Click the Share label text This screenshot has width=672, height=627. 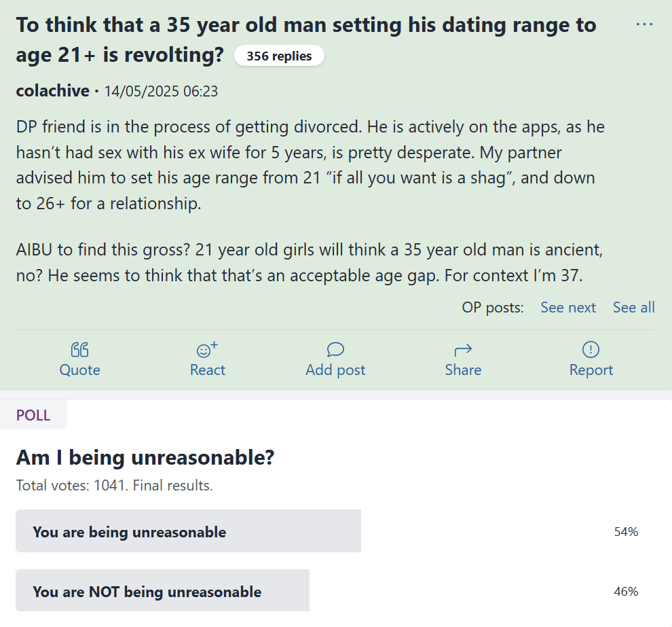point(463,370)
